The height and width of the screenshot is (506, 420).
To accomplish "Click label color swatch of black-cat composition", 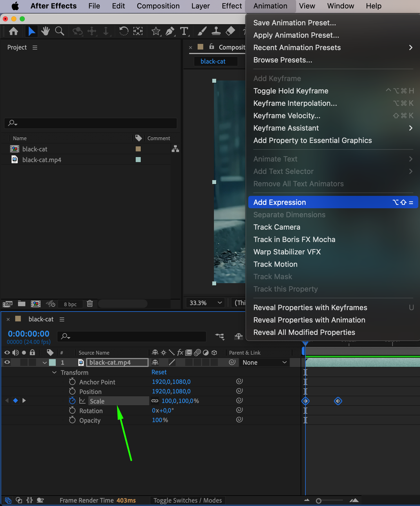I will 138,149.
